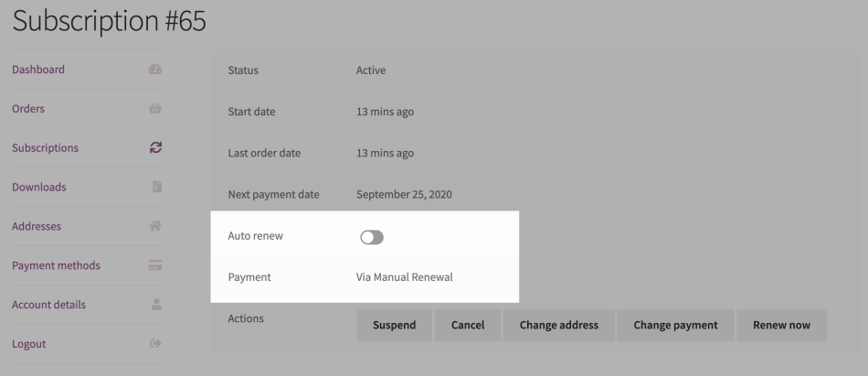
Task: Click the Payment methods card icon
Action: pyautogui.click(x=154, y=265)
